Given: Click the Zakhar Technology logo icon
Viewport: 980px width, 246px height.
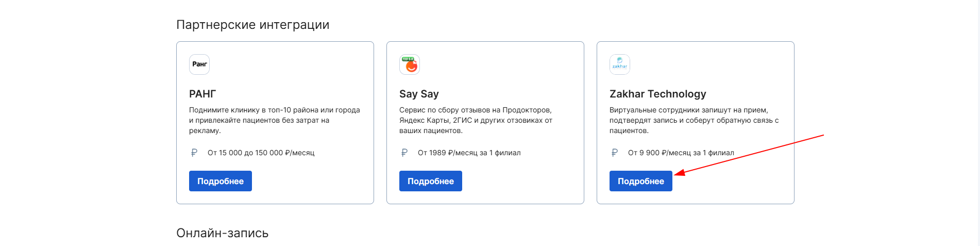Looking at the screenshot, I should click(x=620, y=64).
